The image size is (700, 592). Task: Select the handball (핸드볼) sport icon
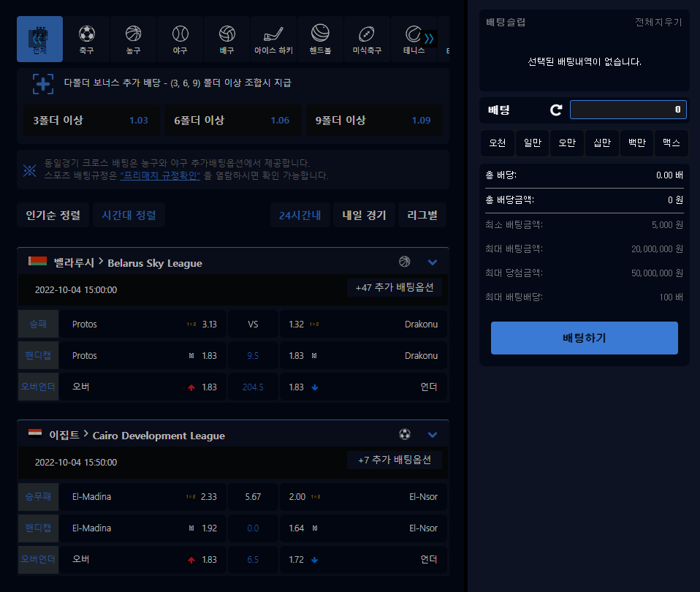320,39
